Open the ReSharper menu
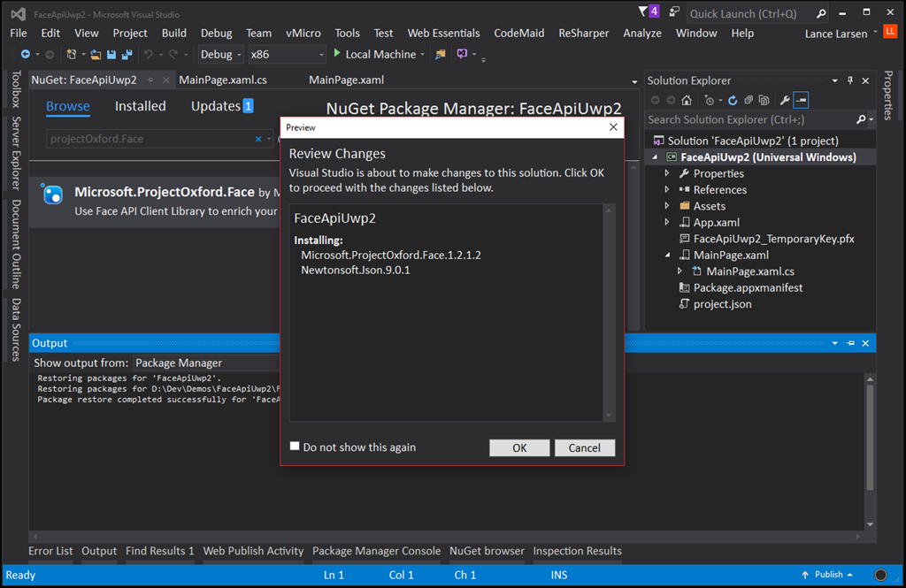Screen dimensions: 906x588 pos(584,33)
